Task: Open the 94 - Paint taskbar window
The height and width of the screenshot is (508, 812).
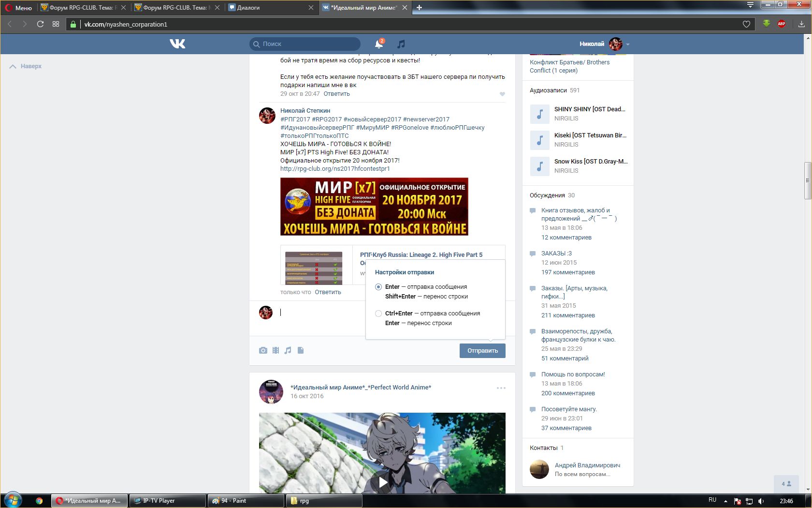Action: 246,501
